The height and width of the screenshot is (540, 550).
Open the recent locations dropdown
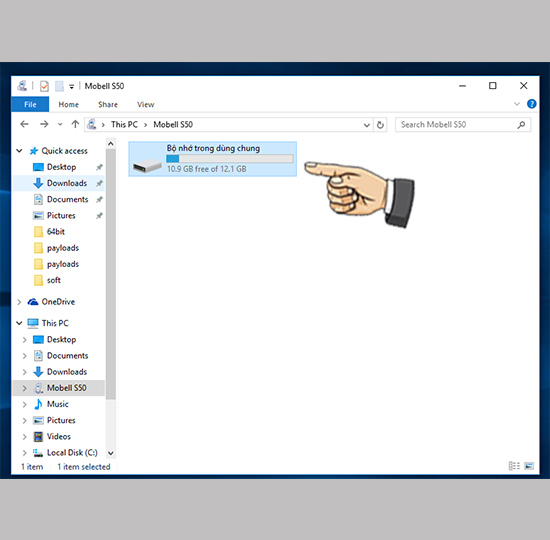coord(60,124)
